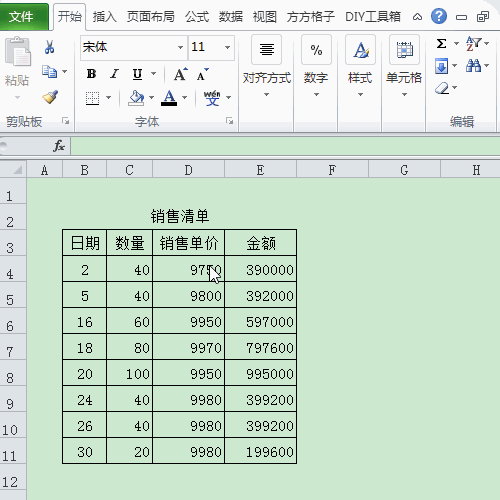
Task: Switch to the 数据 tab
Action: point(231,17)
